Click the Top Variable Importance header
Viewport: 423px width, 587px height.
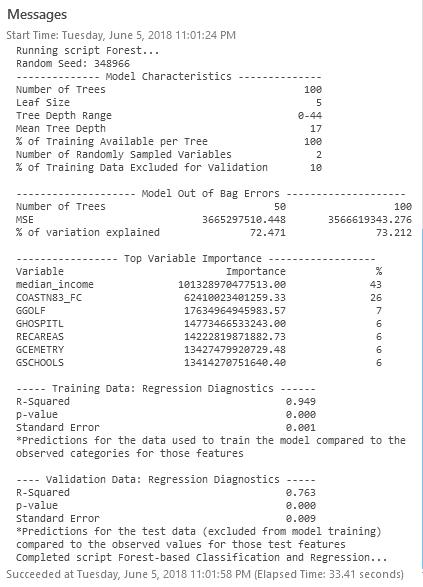(195, 258)
